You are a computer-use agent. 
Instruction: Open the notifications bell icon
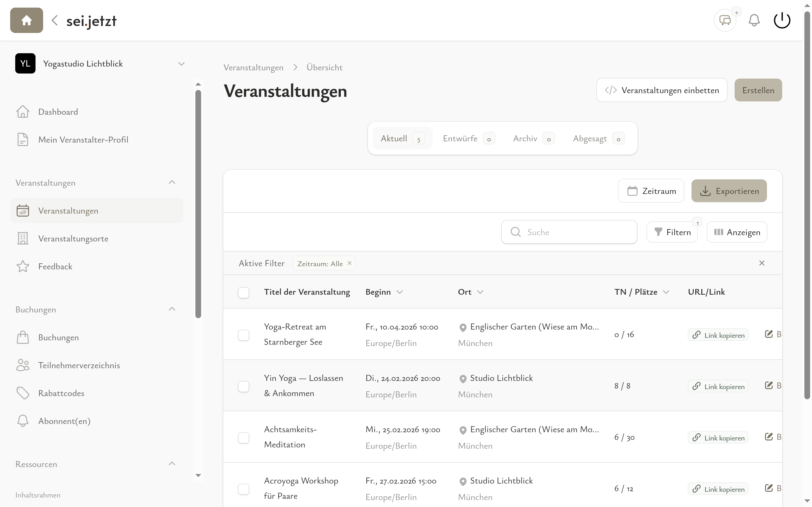[x=754, y=21]
